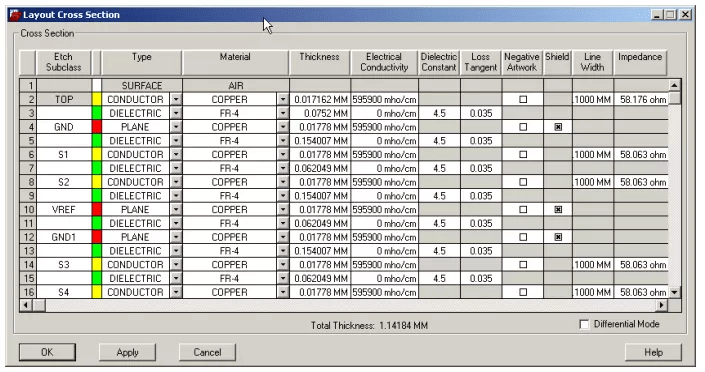Open Type dropdown for row 14 S3
This screenshot has height=372, width=705.
point(176,264)
